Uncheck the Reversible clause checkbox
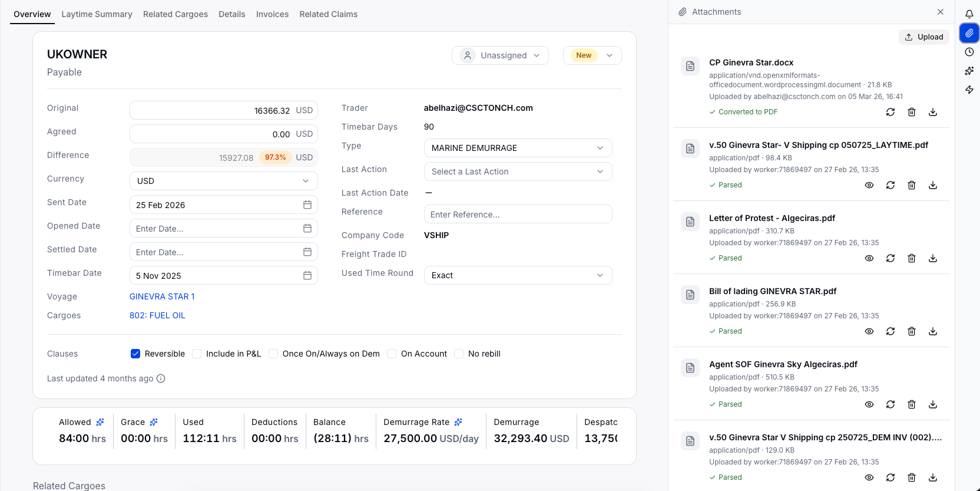The image size is (980, 491). (x=135, y=354)
